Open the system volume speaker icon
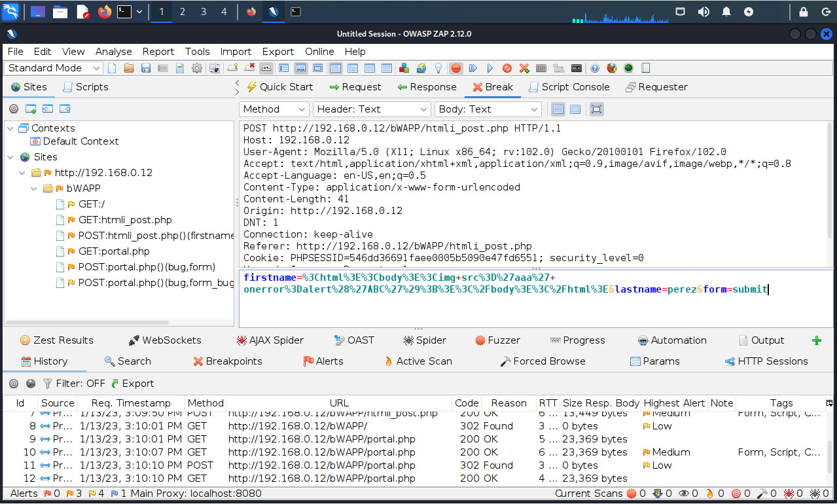 coord(703,12)
